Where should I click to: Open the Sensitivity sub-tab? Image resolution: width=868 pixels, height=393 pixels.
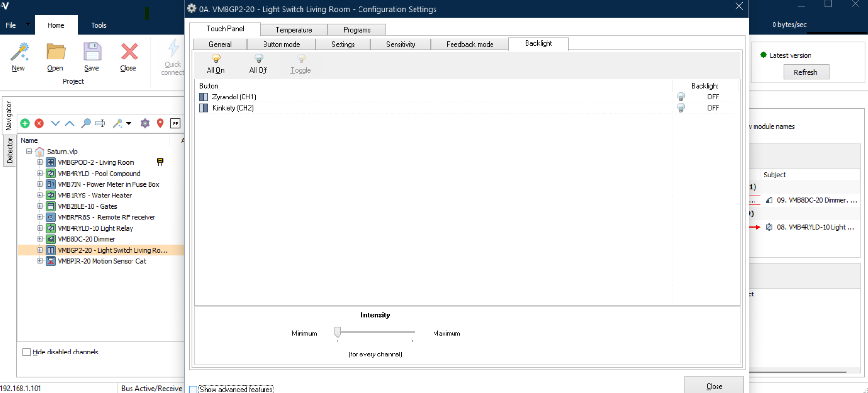coord(400,44)
